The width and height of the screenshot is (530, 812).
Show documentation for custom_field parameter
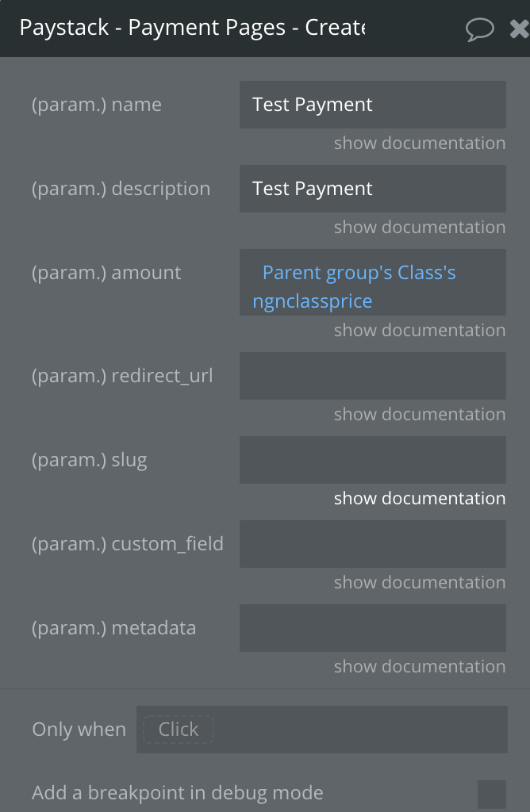coord(420,582)
